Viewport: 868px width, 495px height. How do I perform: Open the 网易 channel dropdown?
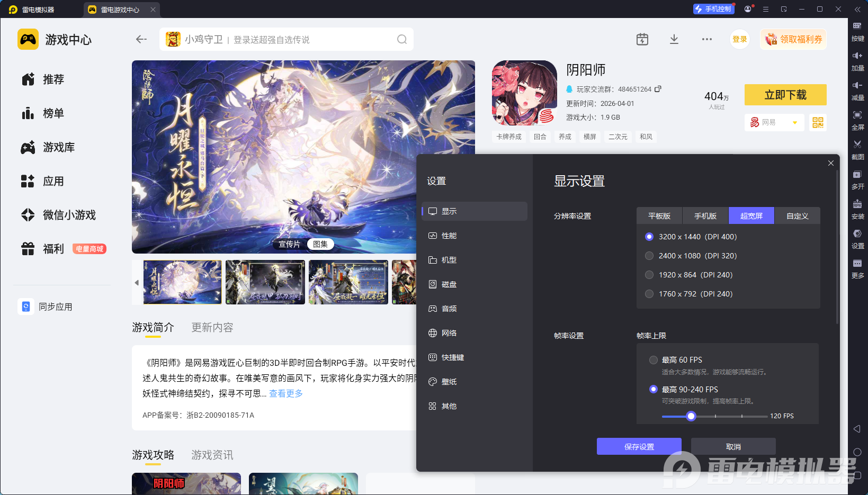point(774,123)
